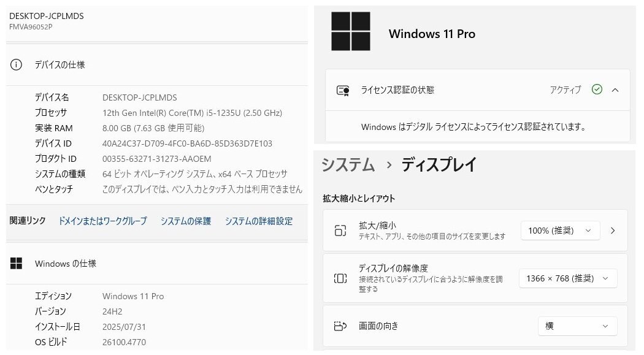The width and height of the screenshot is (644, 355).
Task: Open the システムの詳細設定 link
Action: 259,221
